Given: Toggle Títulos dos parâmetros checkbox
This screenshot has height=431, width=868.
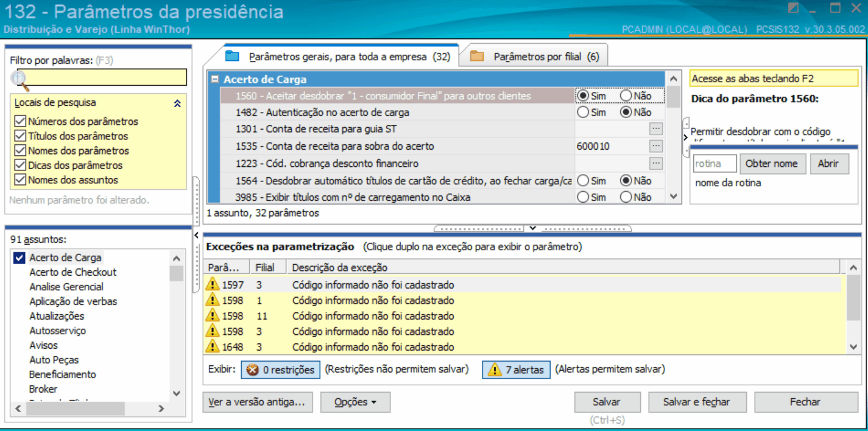Looking at the screenshot, I should 20,136.
